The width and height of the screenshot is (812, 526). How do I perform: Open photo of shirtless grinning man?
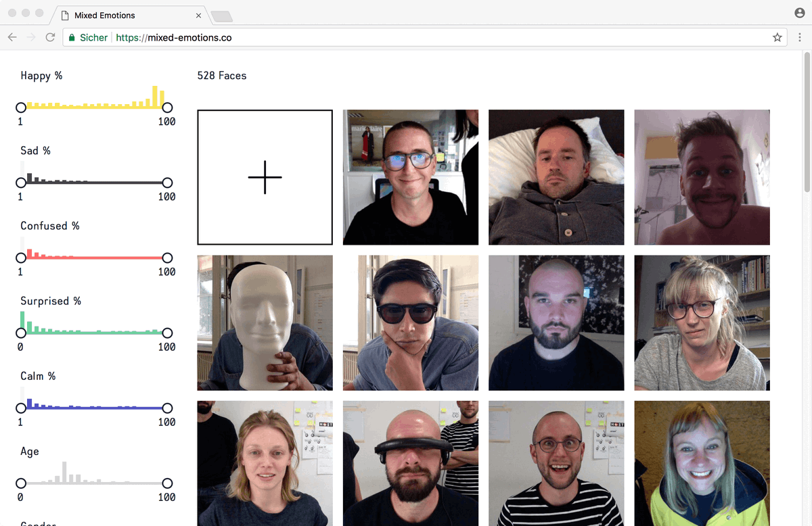(x=702, y=177)
